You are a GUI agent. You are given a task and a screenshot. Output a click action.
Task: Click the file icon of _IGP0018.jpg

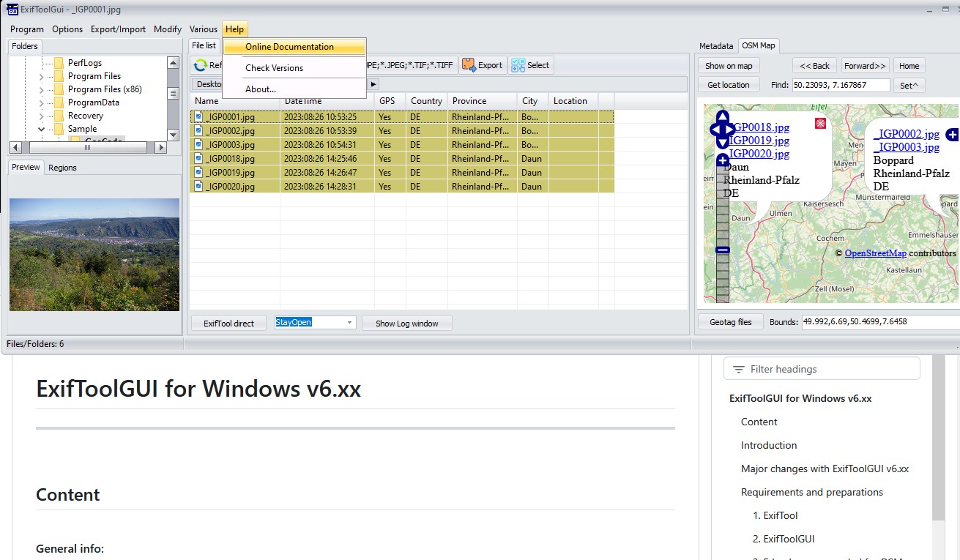pyautogui.click(x=198, y=159)
